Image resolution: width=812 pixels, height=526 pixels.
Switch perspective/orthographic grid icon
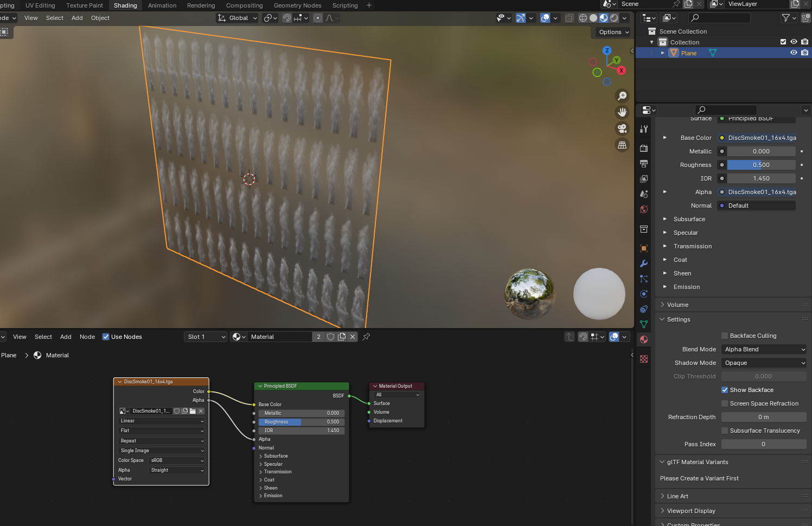[622, 145]
